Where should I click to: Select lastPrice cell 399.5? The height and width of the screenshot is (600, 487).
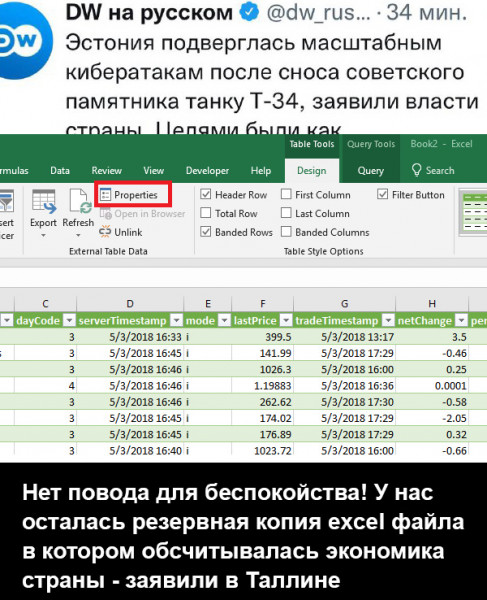pos(262,337)
